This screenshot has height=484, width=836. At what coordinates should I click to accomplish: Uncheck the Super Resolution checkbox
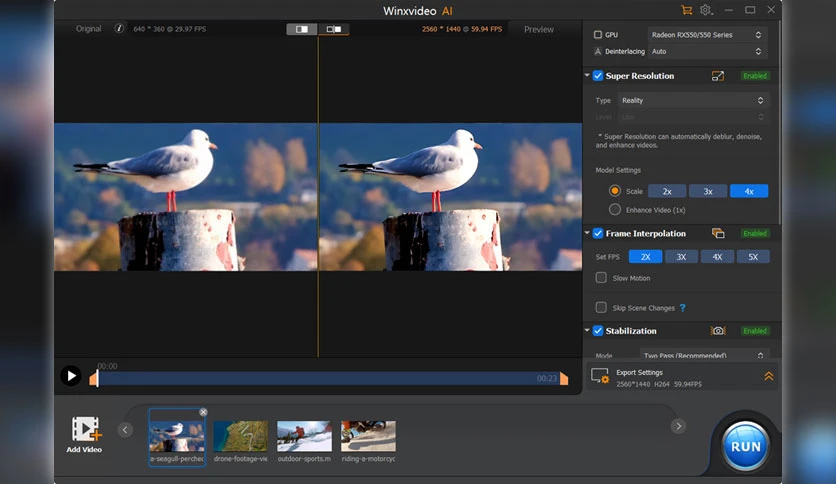tap(598, 76)
